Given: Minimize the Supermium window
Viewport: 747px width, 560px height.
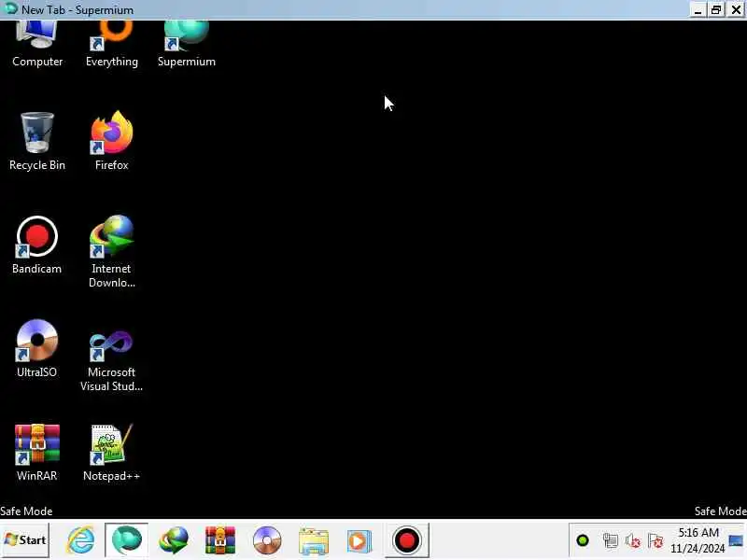Looking at the screenshot, I should pos(698,10).
